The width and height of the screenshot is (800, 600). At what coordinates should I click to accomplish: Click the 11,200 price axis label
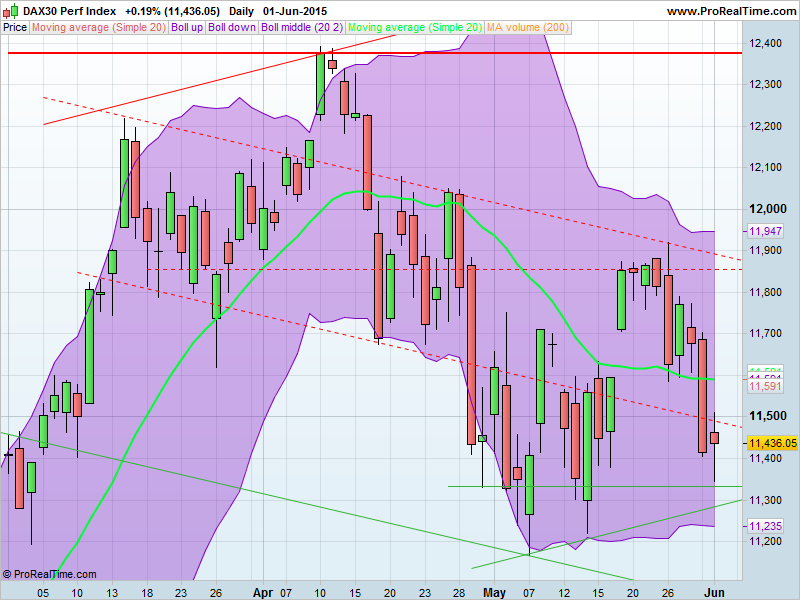coord(765,541)
